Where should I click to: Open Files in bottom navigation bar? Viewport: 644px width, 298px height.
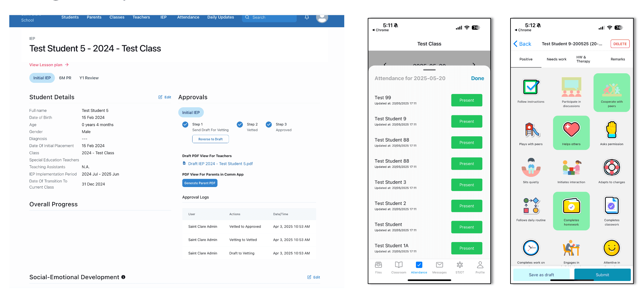coord(378,268)
